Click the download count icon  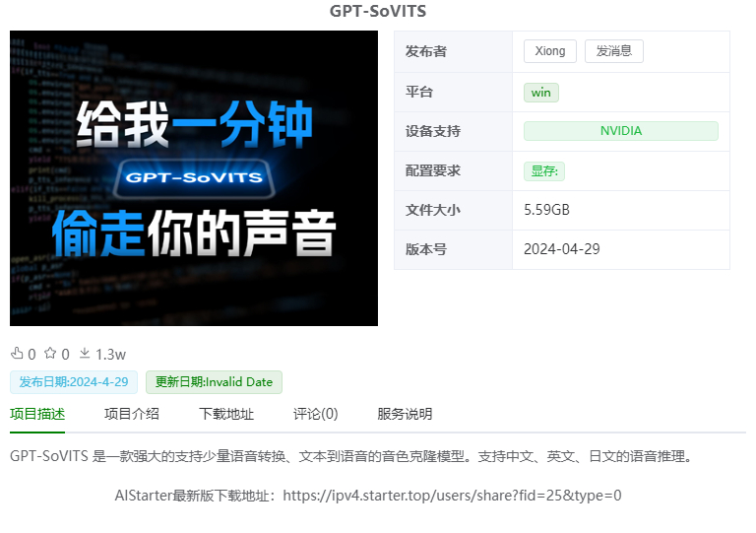tap(85, 354)
